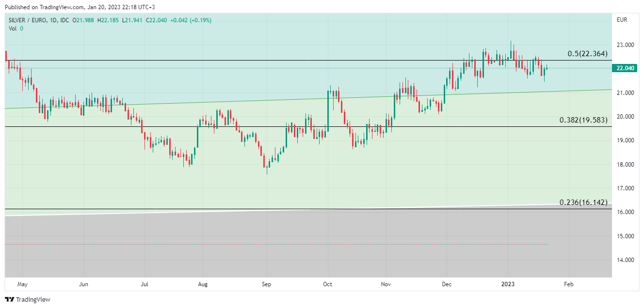Click the Dec label on time axis
Image resolution: width=644 pixels, height=308 pixels.
[446, 284]
